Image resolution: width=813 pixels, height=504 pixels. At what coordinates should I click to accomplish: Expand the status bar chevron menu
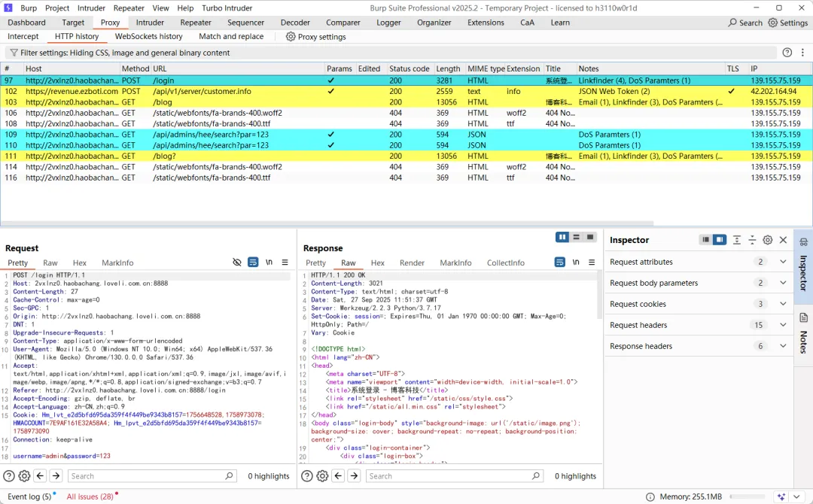tap(797, 496)
